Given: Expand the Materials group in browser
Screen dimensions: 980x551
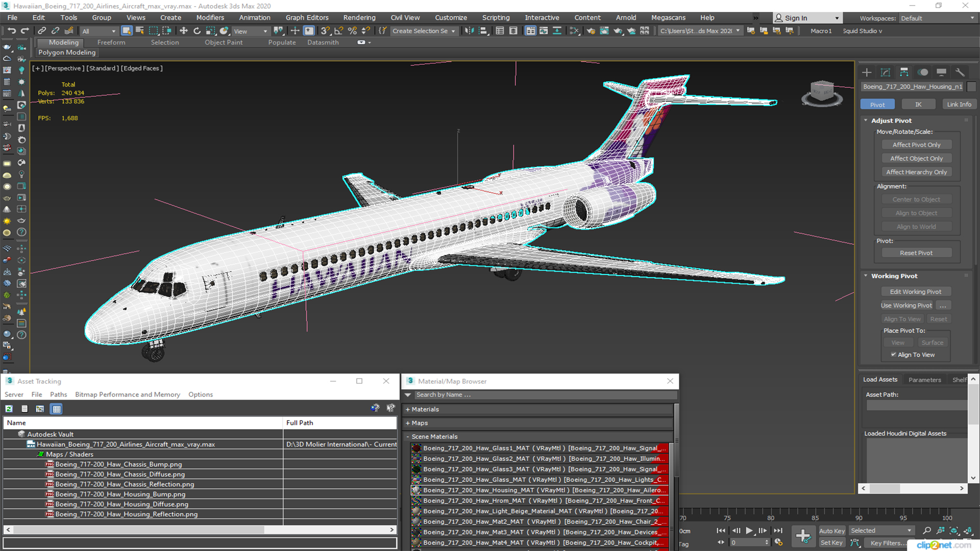Looking at the screenshot, I should 408,409.
